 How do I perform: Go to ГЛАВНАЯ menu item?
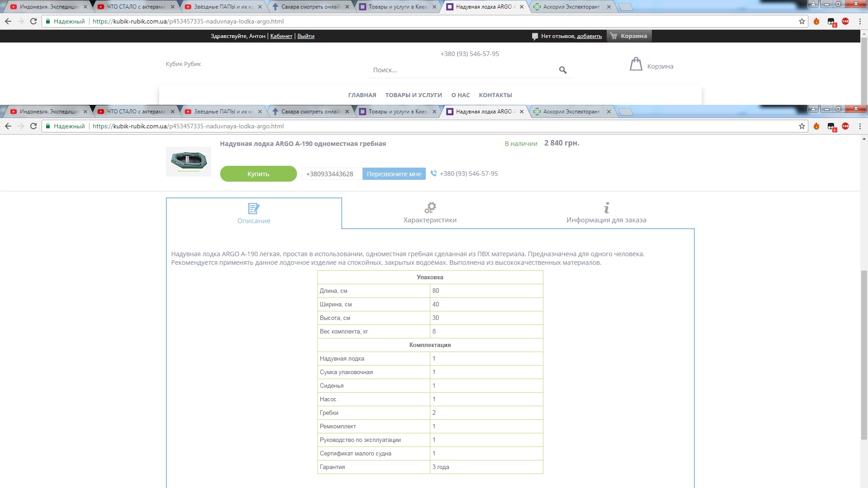click(x=362, y=95)
